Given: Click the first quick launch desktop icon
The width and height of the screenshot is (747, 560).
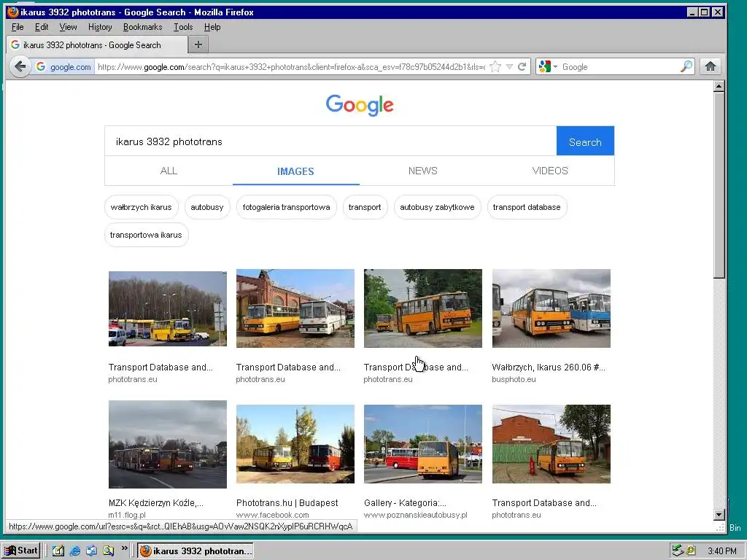Looking at the screenshot, I should pyautogui.click(x=58, y=551).
